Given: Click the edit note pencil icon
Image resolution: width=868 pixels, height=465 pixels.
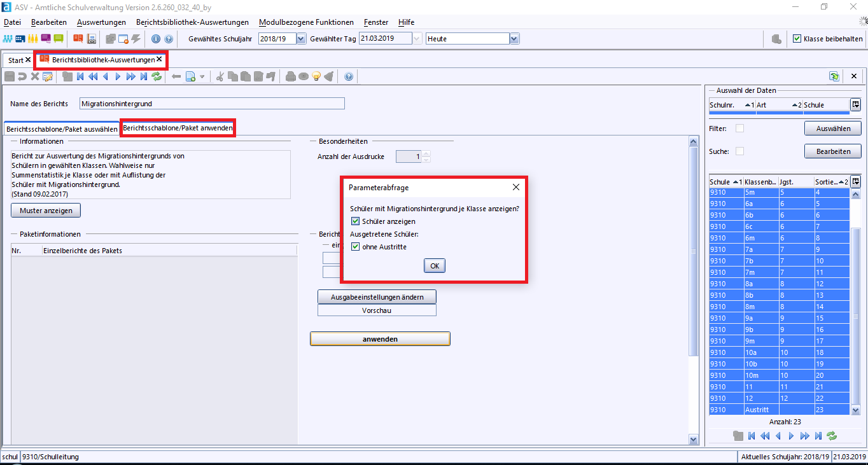Looking at the screenshot, I should pos(48,76).
